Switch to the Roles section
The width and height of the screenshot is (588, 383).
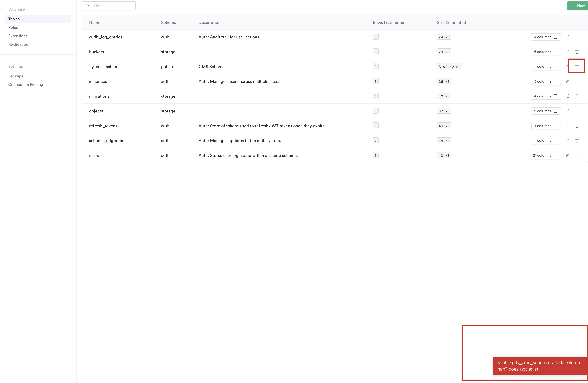point(13,27)
